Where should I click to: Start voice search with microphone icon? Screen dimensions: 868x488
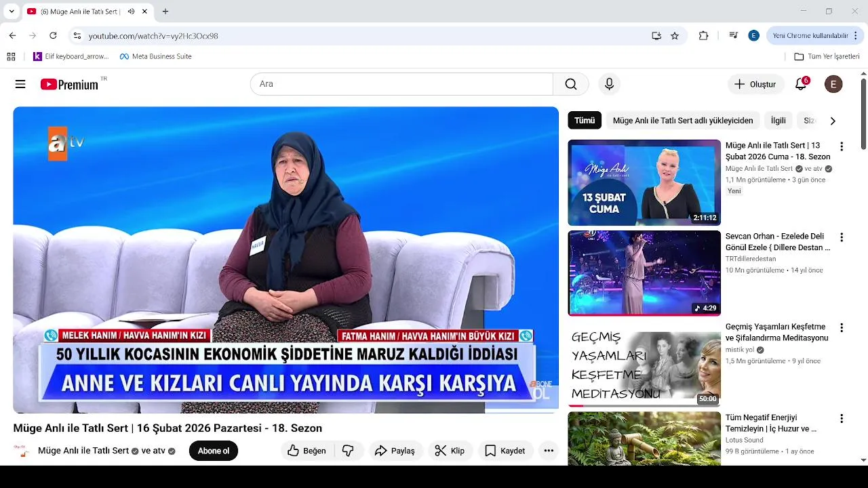tap(609, 84)
